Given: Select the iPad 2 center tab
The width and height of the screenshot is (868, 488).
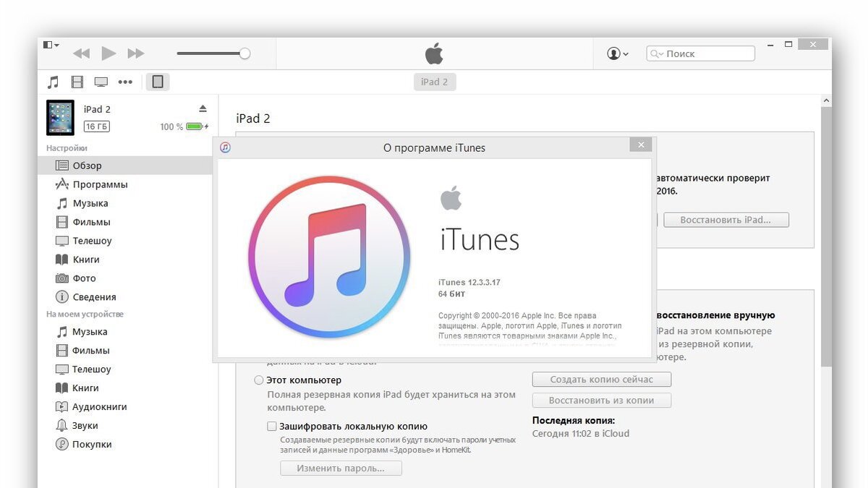Looking at the screenshot, I should 435,82.
